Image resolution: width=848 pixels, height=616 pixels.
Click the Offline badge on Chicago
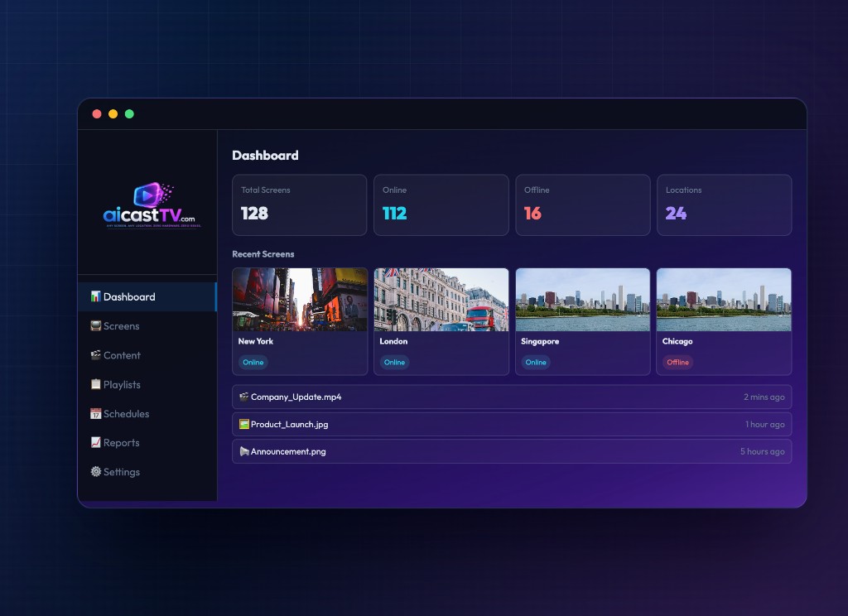click(677, 363)
